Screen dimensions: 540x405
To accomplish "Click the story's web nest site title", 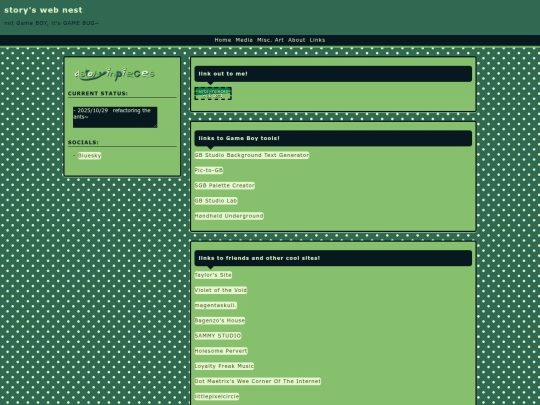I will [43, 10].
